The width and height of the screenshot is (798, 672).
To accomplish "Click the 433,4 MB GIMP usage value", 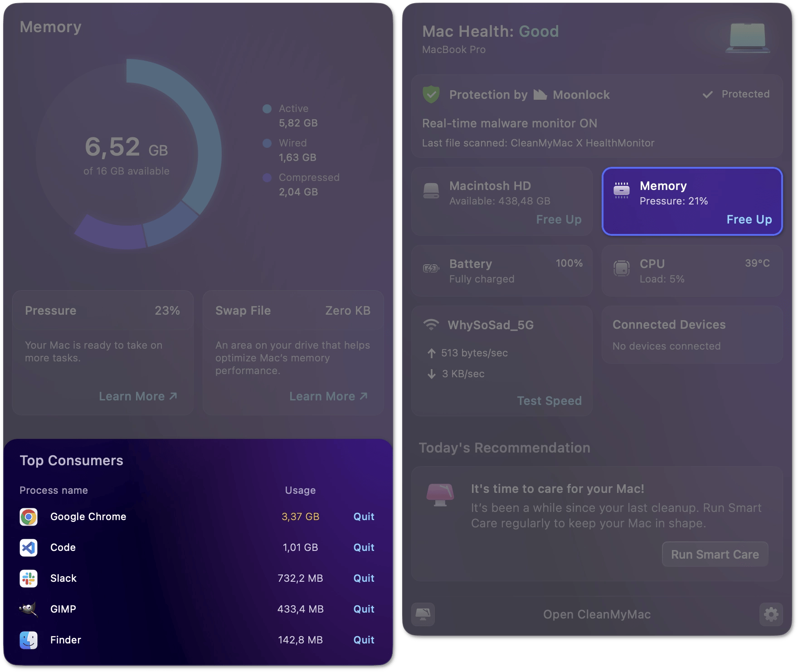I will point(300,609).
